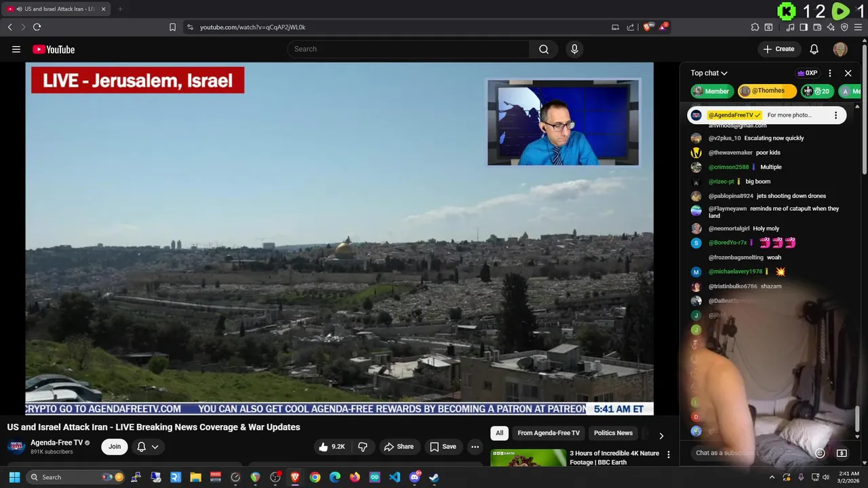Open the 4K Nature Footage video thumbnail
Image resolution: width=868 pixels, height=488 pixels.
click(x=528, y=458)
